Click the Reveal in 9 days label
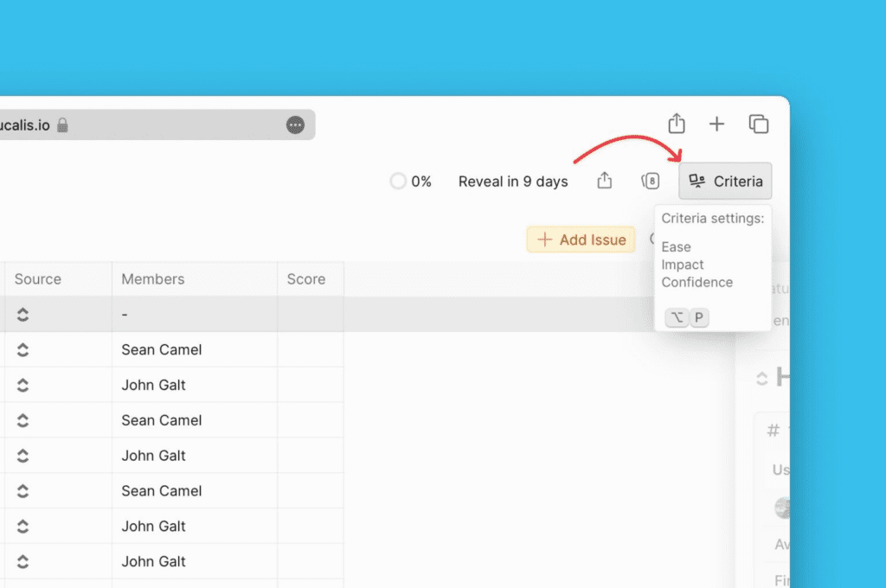The height and width of the screenshot is (588, 886). 513,182
